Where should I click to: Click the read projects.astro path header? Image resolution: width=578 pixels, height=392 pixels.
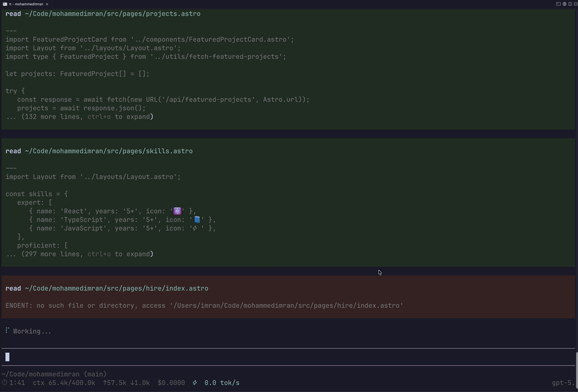click(x=103, y=14)
